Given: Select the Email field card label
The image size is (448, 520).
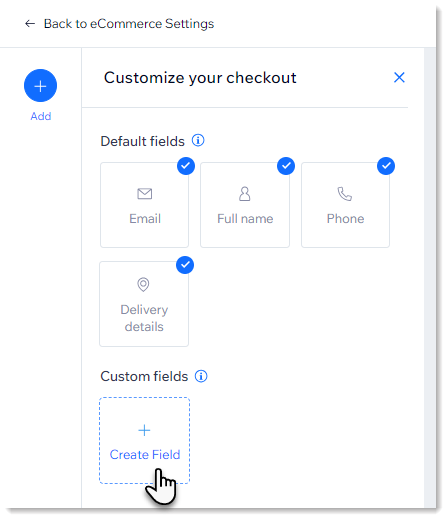Looking at the screenshot, I should 145,219.
